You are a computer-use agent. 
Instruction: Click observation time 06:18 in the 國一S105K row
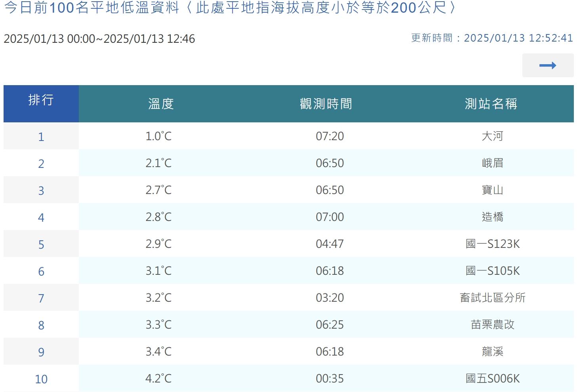(x=329, y=271)
